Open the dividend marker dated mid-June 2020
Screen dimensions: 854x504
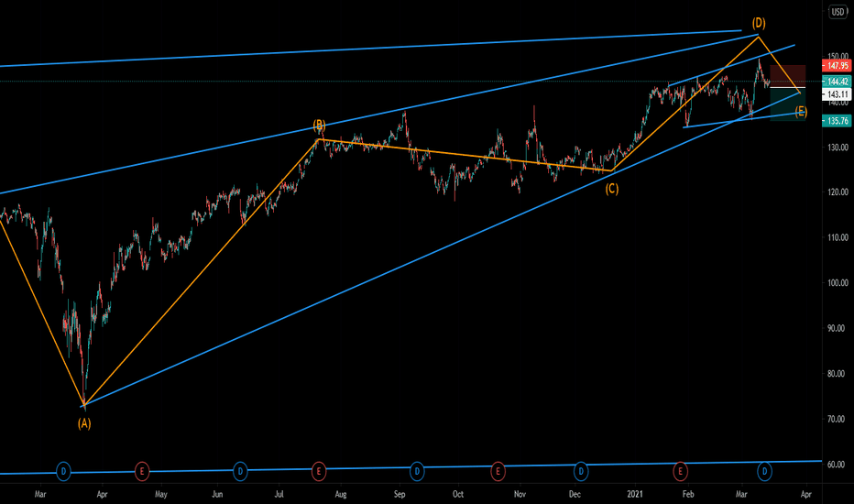click(240, 471)
